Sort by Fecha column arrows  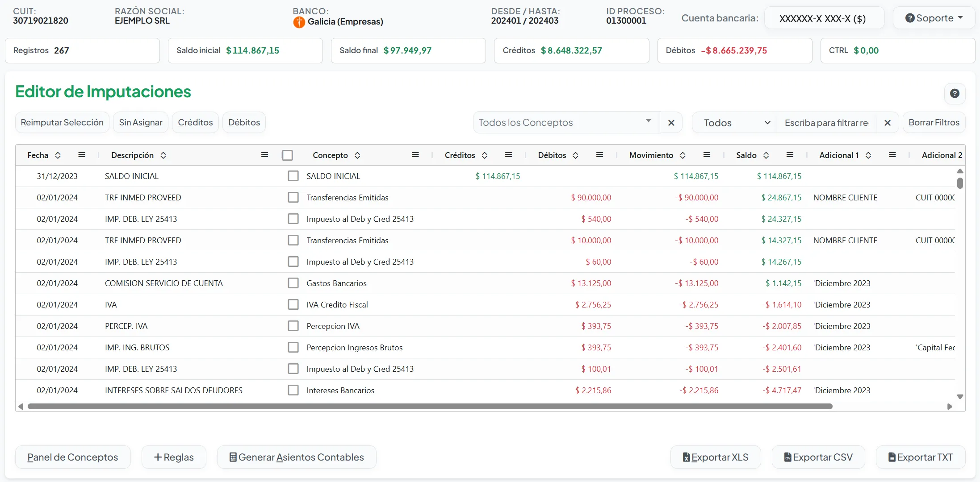(x=58, y=155)
